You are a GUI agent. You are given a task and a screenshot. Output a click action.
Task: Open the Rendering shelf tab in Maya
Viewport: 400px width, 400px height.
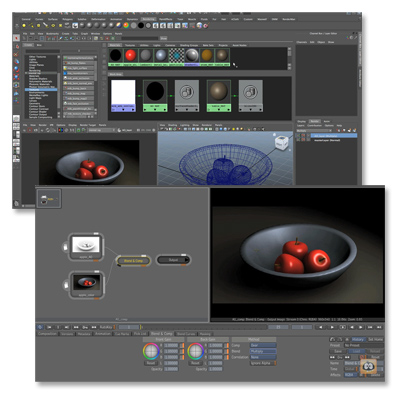148,19
